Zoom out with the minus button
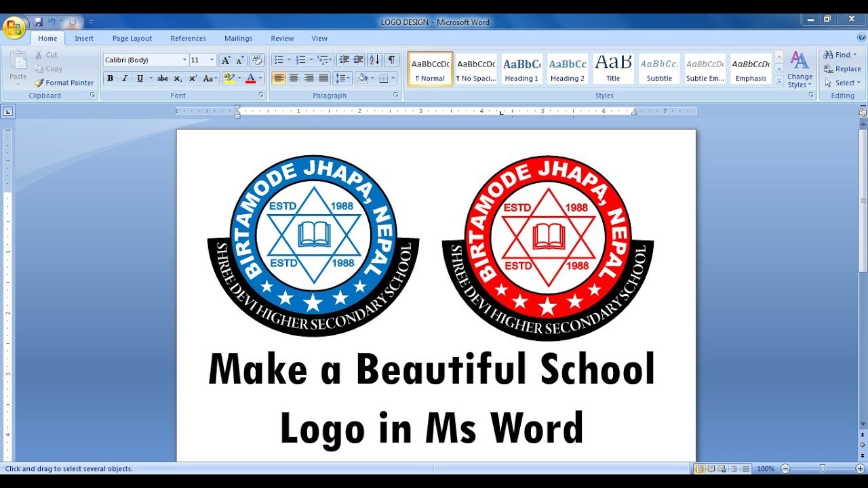Image resolution: width=868 pixels, height=488 pixels. [x=785, y=468]
